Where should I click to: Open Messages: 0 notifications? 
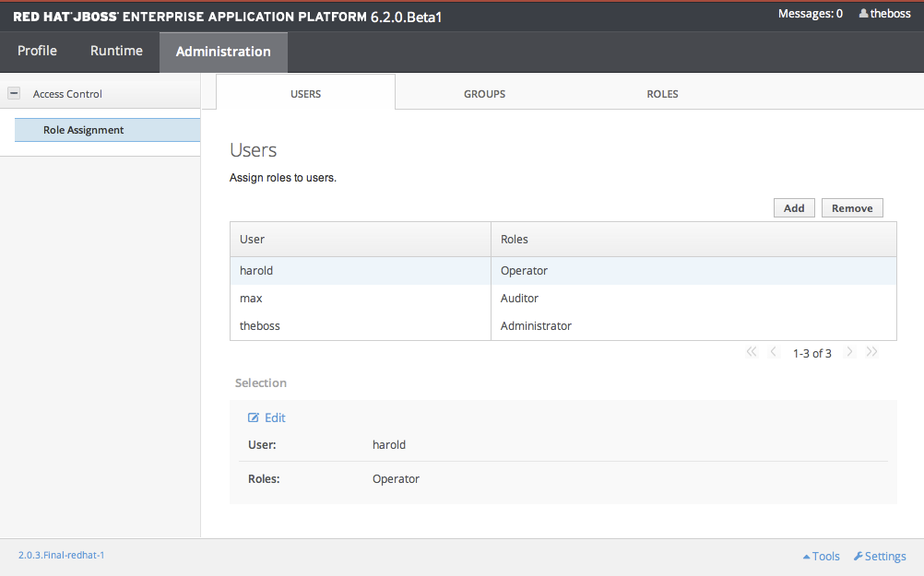(x=810, y=14)
